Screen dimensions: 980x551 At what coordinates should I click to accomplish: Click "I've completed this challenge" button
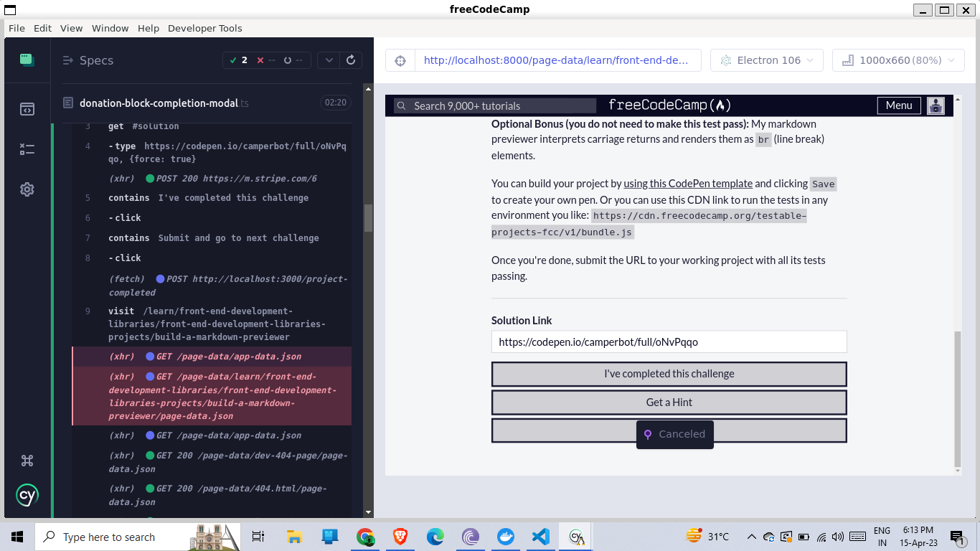tap(669, 374)
